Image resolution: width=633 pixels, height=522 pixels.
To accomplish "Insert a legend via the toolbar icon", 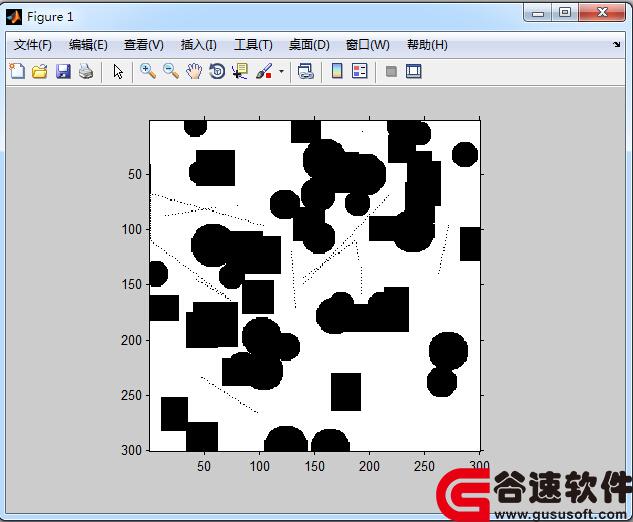I will click(359, 71).
